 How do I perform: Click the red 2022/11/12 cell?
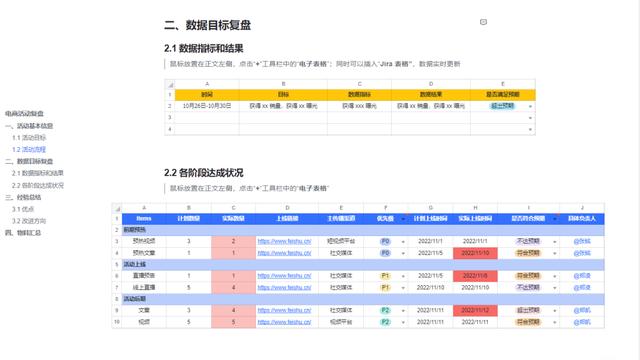[x=475, y=311]
